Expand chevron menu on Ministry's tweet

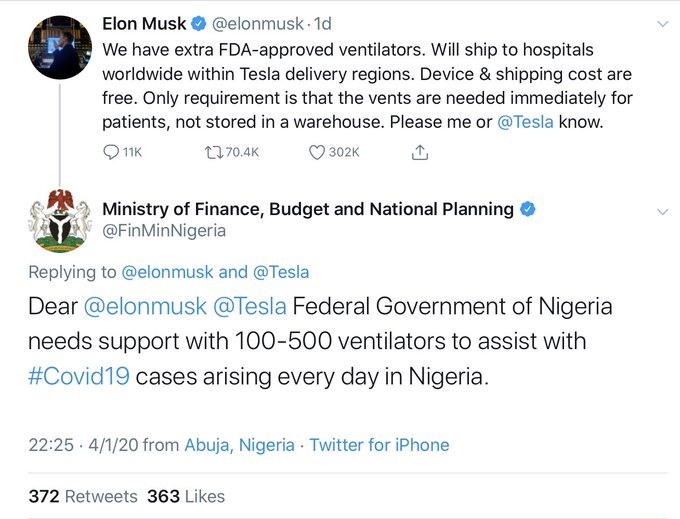(660, 211)
